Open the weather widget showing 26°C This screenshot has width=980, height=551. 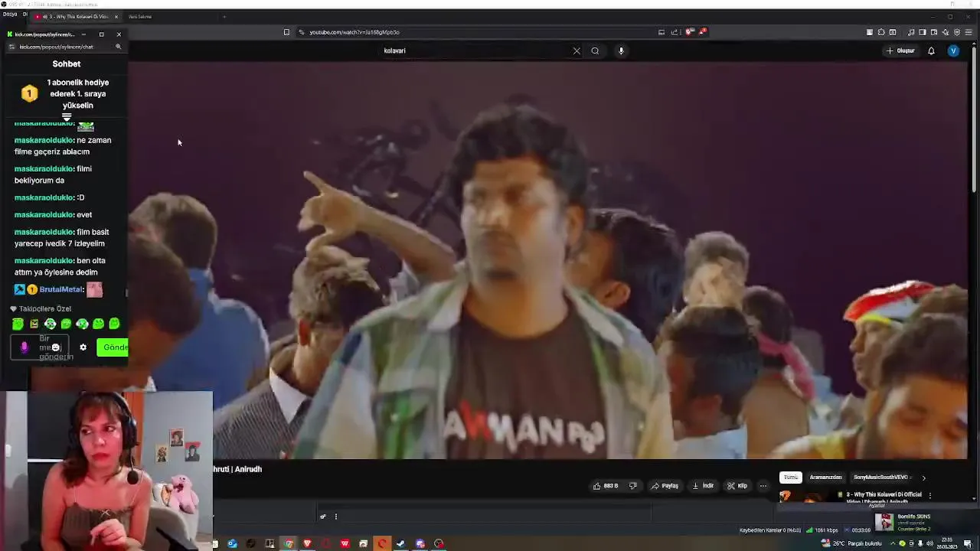(x=850, y=543)
